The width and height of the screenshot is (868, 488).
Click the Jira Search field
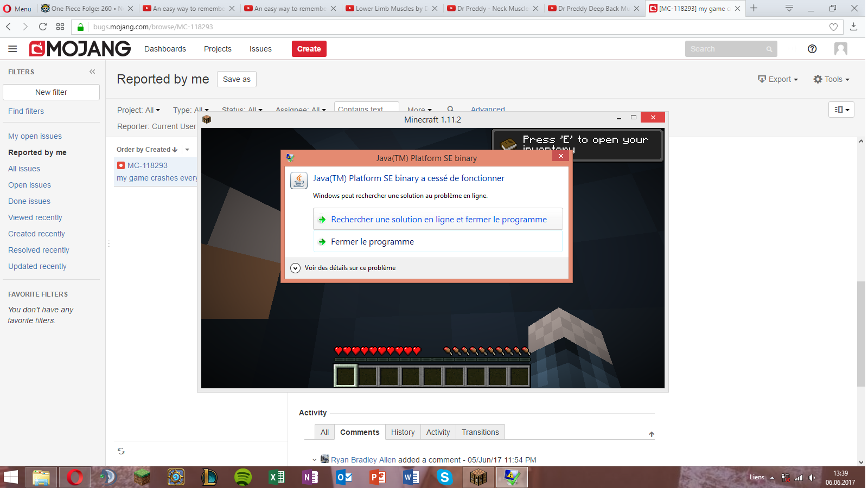point(731,49)
